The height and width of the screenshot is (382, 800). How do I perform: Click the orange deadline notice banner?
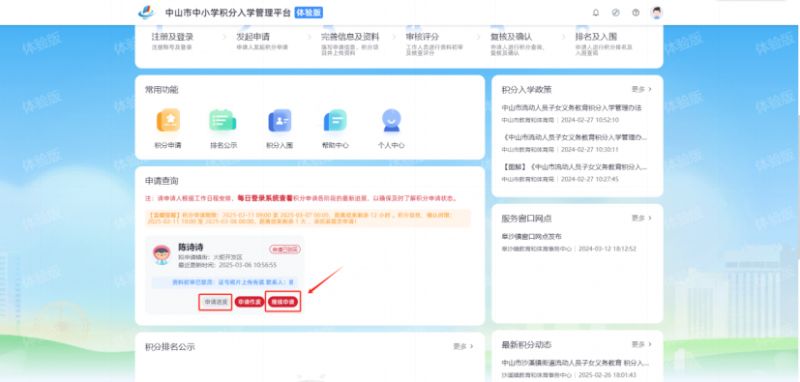click(x=308, y=218)
